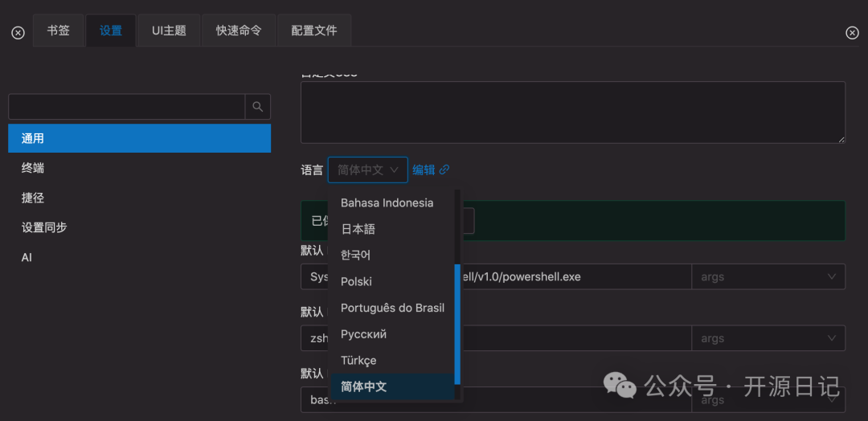The width and height of the screenshot is (868, 421).
Task: Open the 书签 tab
Action: (x=58, y=31)
